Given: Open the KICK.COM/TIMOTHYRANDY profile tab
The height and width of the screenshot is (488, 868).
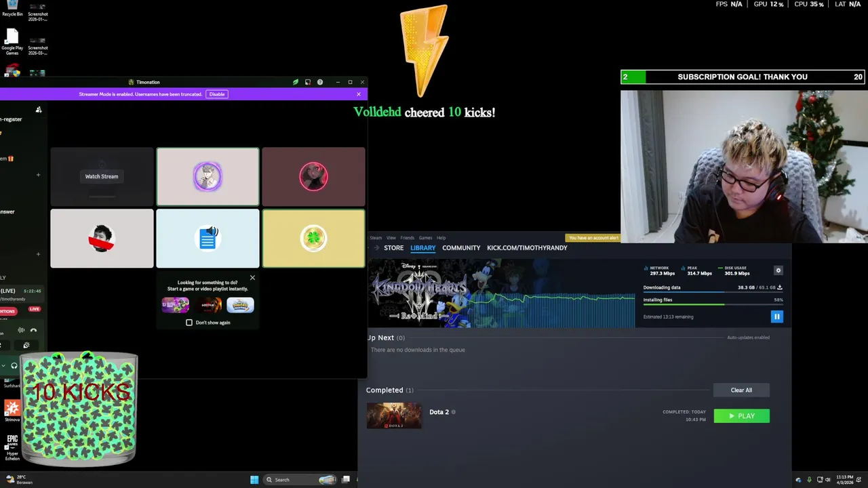Looking at the screenshot, I should pos(527,247).
